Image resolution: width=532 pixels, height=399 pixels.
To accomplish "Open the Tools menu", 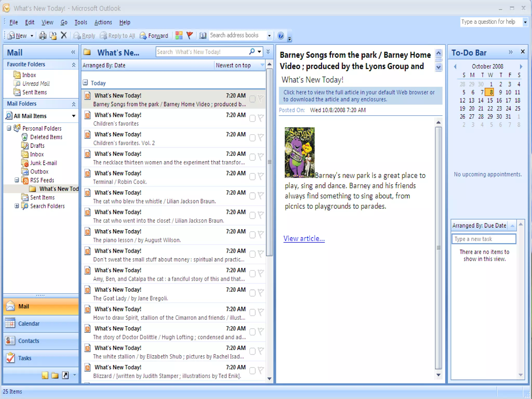I will [x=81, y=22].
